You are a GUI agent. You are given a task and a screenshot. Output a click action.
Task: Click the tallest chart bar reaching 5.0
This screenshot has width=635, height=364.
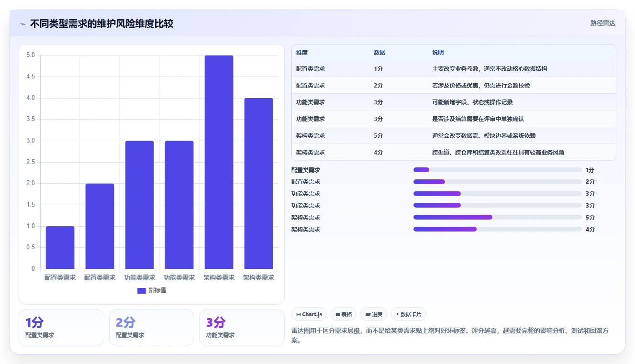pyautogui.click(x=219, y=162)
